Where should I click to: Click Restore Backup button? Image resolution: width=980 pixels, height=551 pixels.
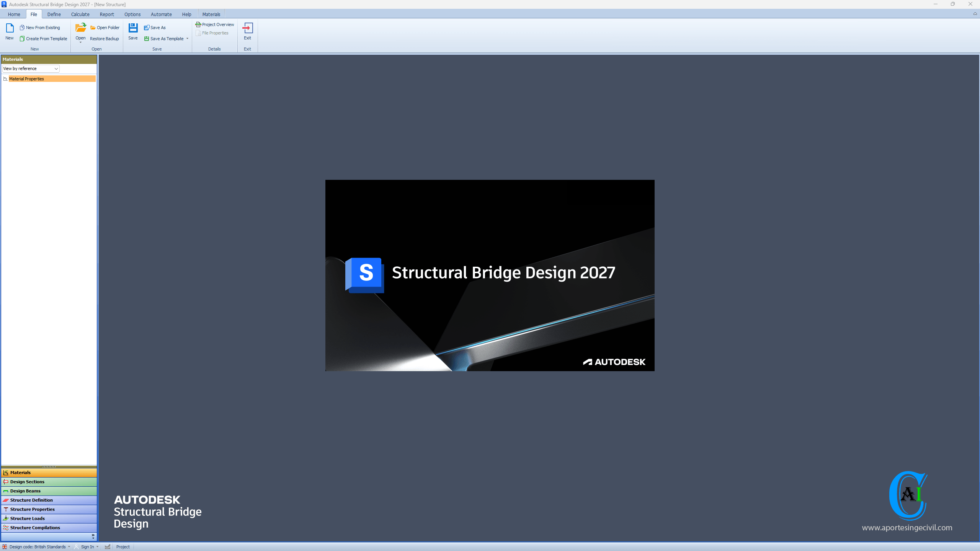click(x=104, y=39)
